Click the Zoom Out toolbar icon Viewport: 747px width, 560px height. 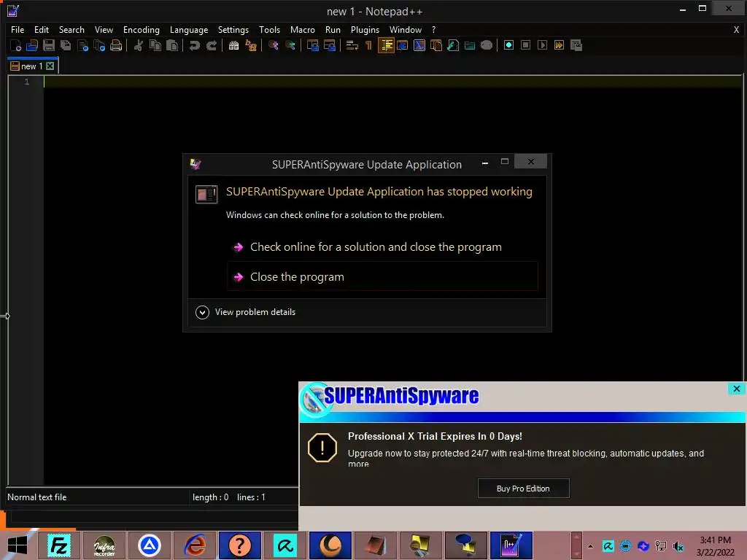point(290,46)
